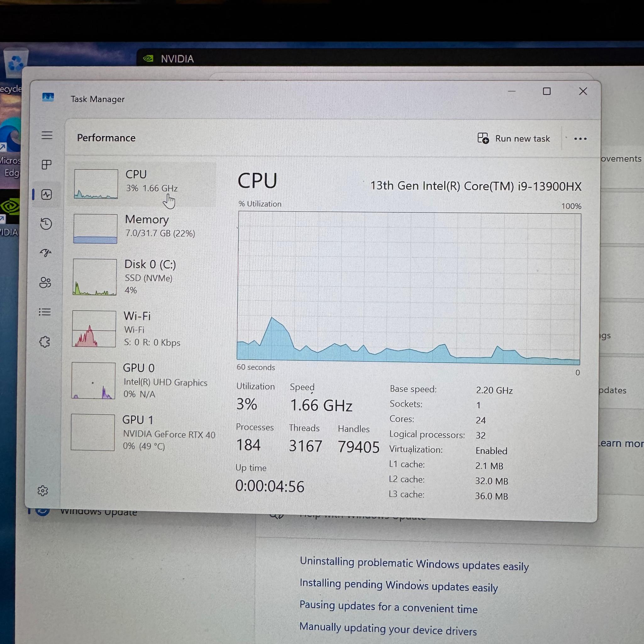Image resolution: width=644 pixels, height=644 pixels.
Task: Click the L3 cache value 36.0 MB
Action: pyautogui.click(x=491, y=496)
